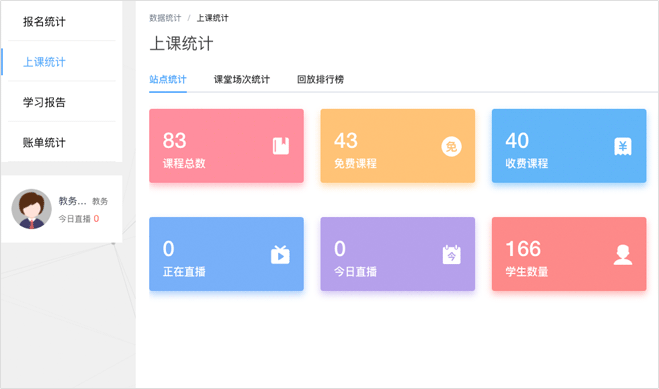This screenshot has width=659, height=389.
Task: Click the 上课统计 breadcrumb item
Action: click(x=213, y=18)
